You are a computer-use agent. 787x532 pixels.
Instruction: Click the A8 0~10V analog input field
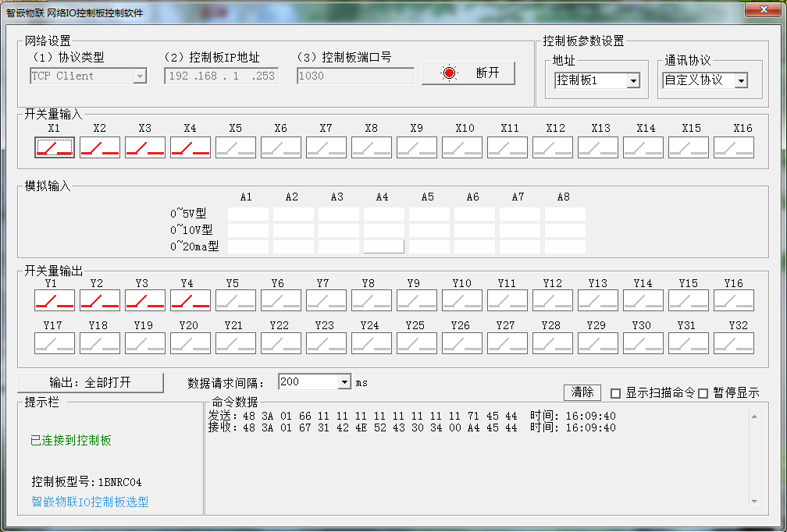[565, 230]
